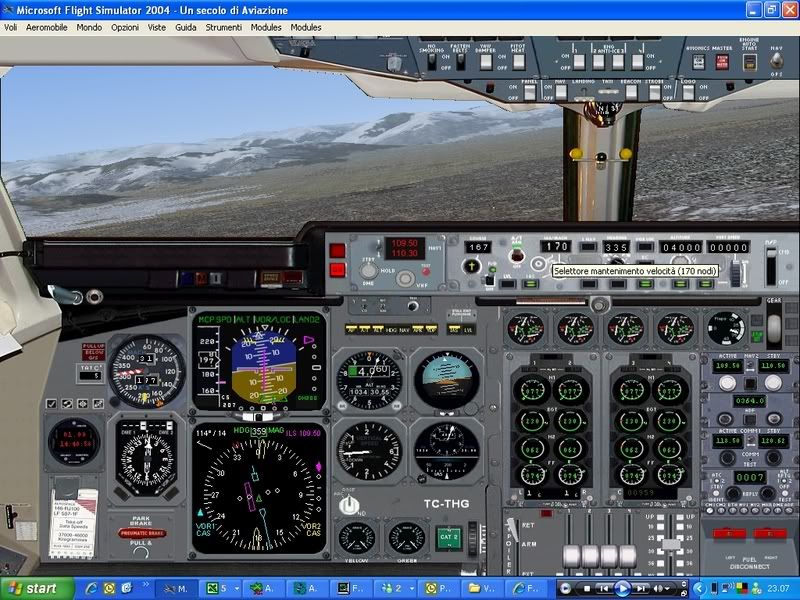Toggle the Yaw Damper switch
This screenshot has height=600, width=800.
[486, 62]
